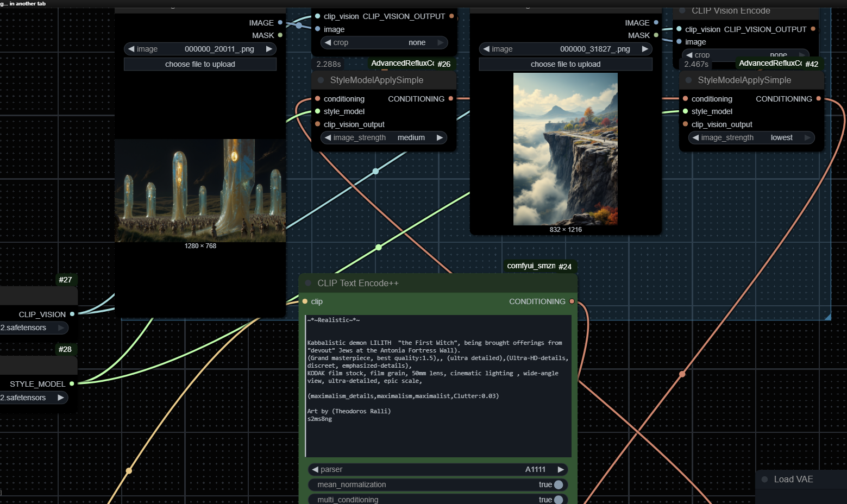Click the AdvancedRefluxCo #26 node badge

coord(411,64)
